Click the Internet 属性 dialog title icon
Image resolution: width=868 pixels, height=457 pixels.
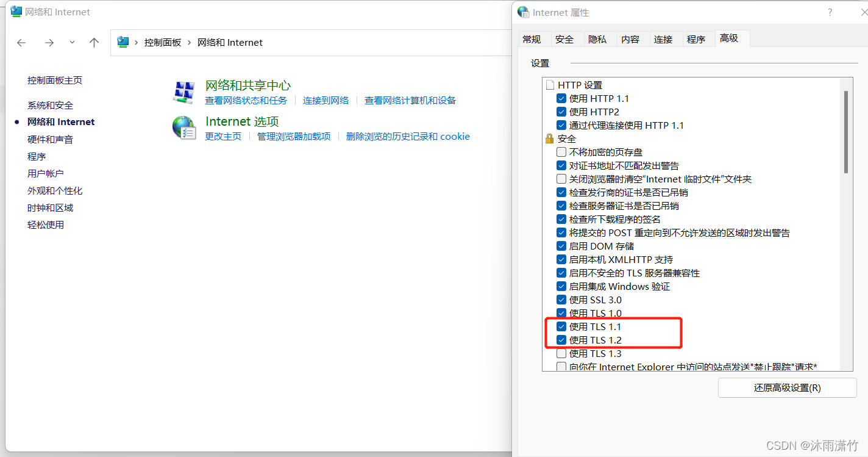tap(524, 12)
